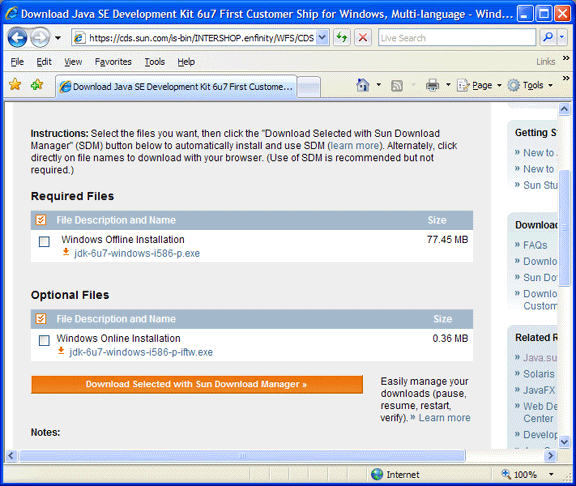Click the 100% zoom level button
Image resolution: width=576 pixels, height=486 pixels.
tap(519, 475)
